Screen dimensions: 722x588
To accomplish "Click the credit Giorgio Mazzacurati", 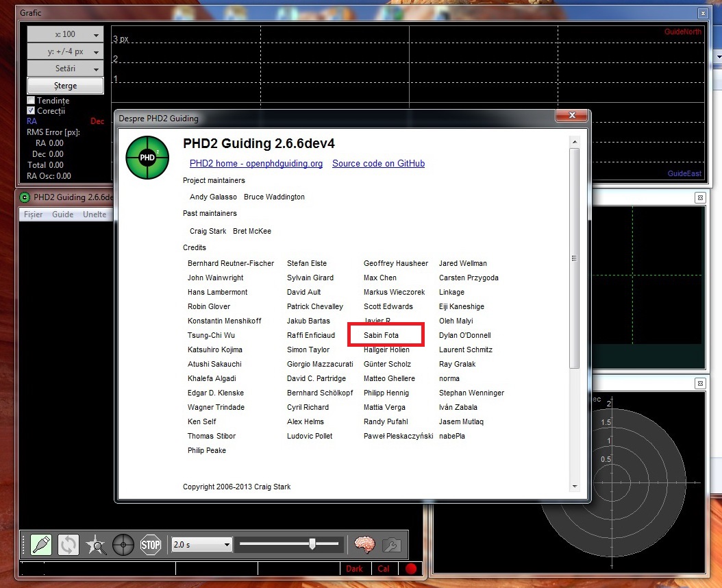I will point(320,364).
